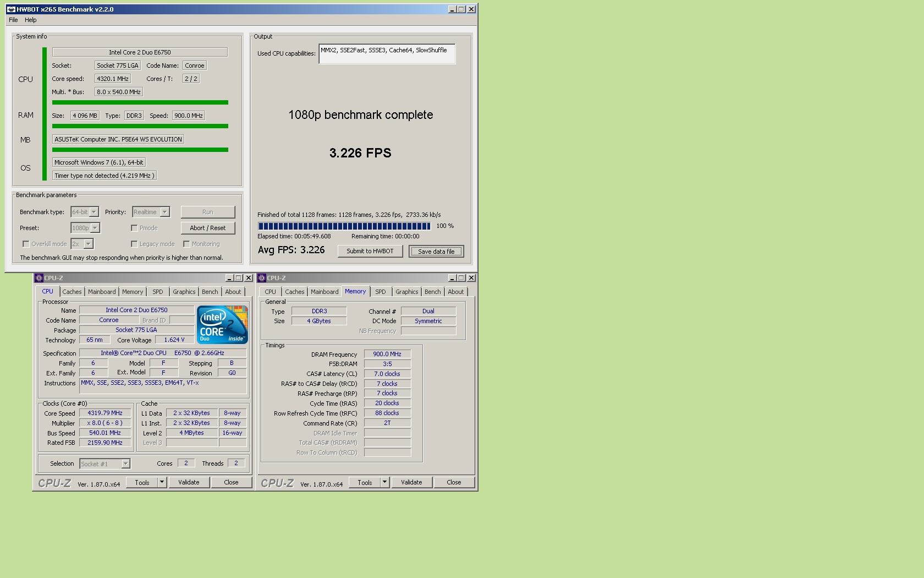Image resolution: width=924 pixels, height=578 pixels.
Task: Click the Used CPU capabilities text box
Action: [x=387, y=54]
